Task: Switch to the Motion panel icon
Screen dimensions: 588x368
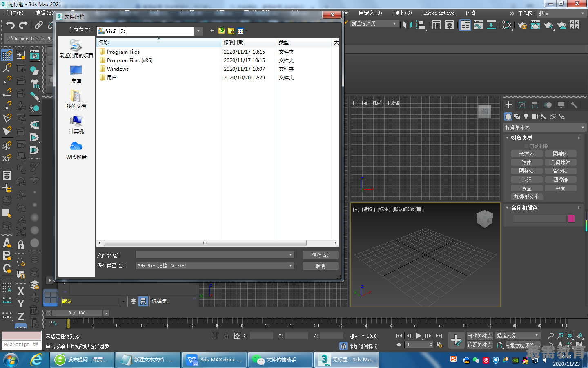Action: coord(548,105)
